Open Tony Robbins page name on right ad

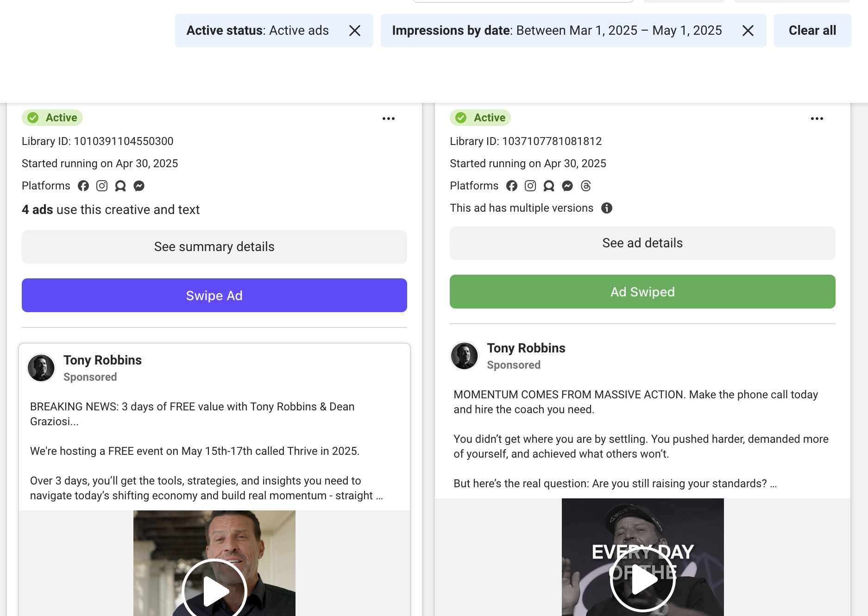(x=526, y=348)
